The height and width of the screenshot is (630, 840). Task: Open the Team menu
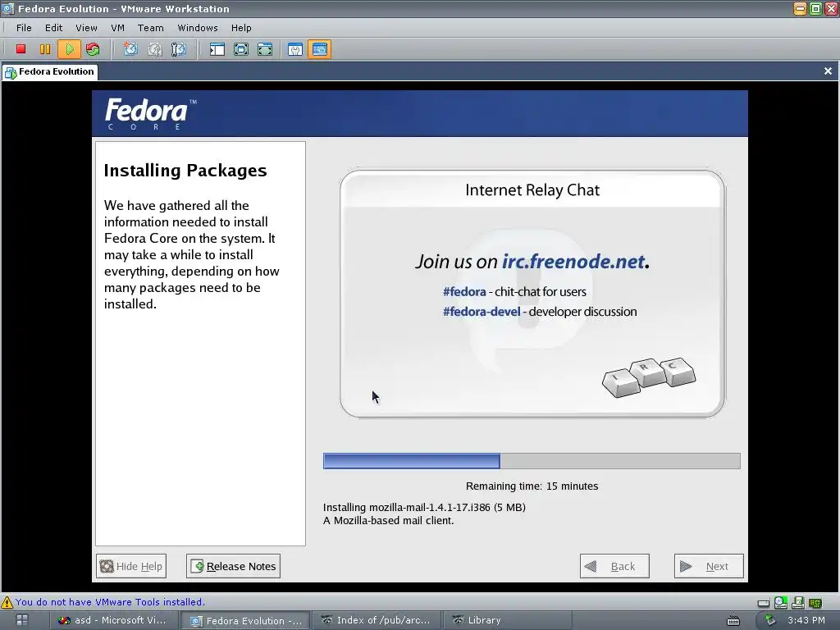tap(151, 28)
